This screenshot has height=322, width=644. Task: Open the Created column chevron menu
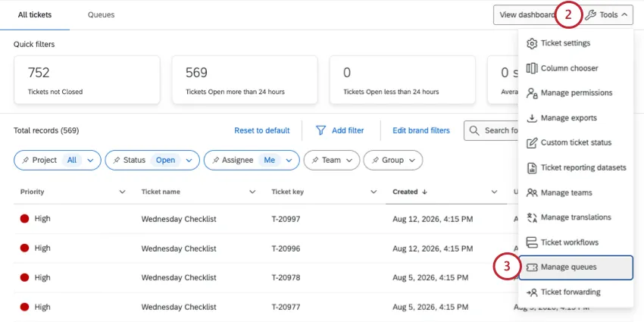[494, 192]
